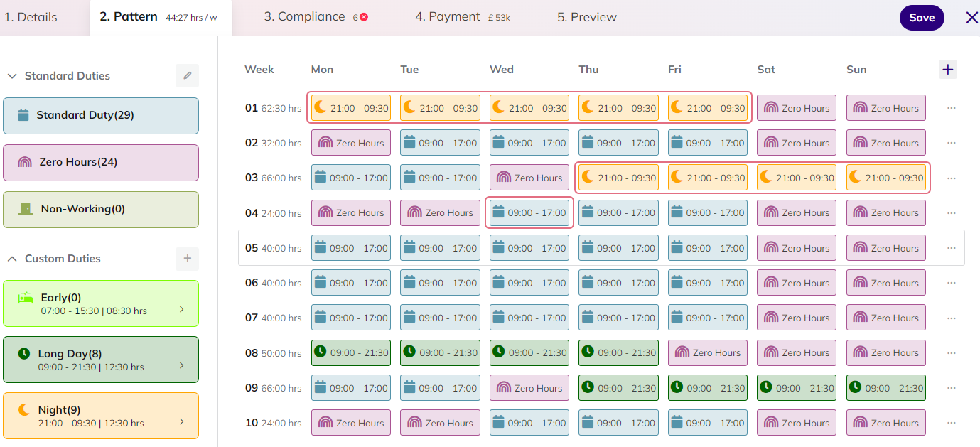Click the plus icon above the schedule grid
Viewport: 980px width, 447px height.
tap(948, 69)
